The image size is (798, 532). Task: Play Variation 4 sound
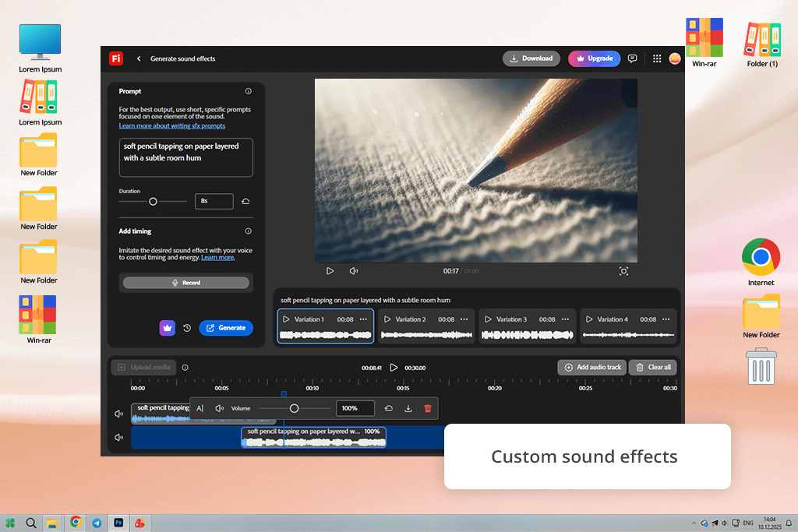[589, 319]
